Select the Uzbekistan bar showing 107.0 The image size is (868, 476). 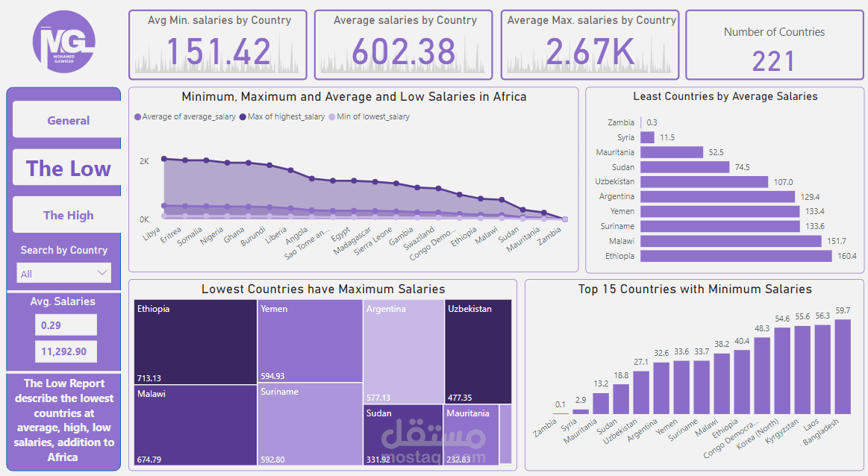[704, 181]
